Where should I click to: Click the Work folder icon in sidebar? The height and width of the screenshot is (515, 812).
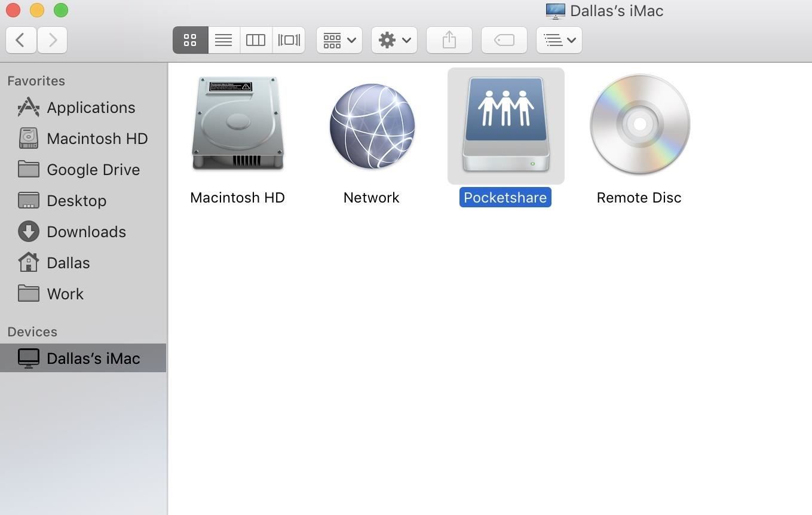[28, 293]
